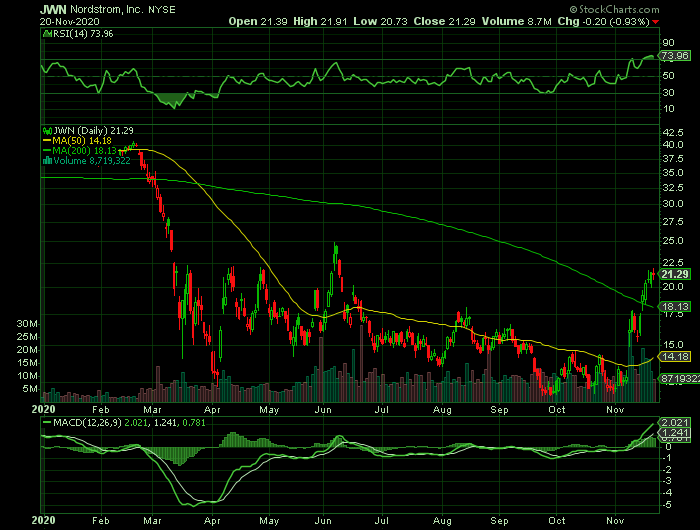Click the 2.021 MACD value tag
The height and width of the screenshot is (530, 700).
675,422
